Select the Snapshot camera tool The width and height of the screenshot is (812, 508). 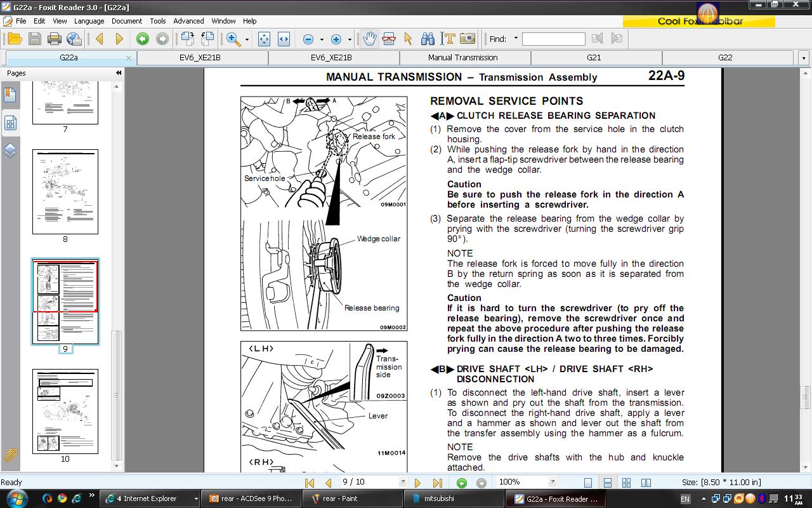pyautogui.click(x=468, y=39)
